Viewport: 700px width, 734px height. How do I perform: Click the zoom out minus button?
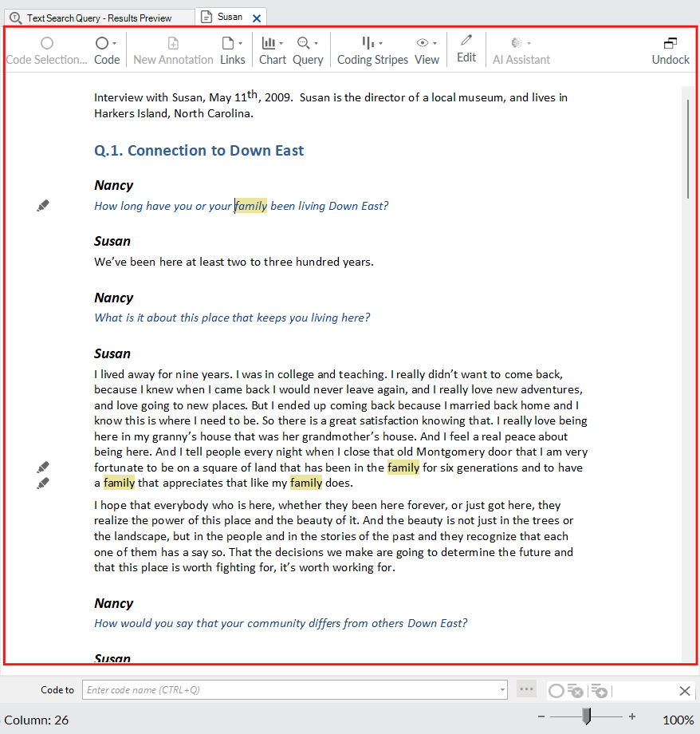point(541,716)
